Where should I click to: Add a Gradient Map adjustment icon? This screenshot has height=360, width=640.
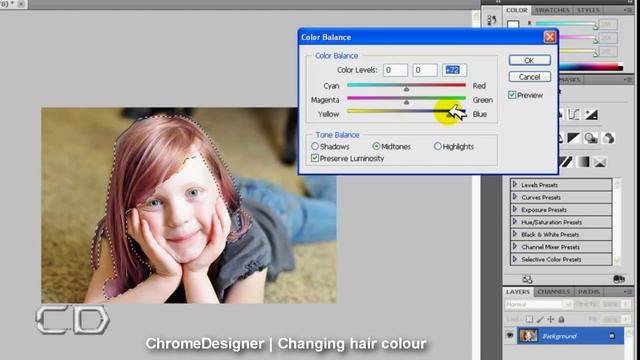(x=583, y=162)
